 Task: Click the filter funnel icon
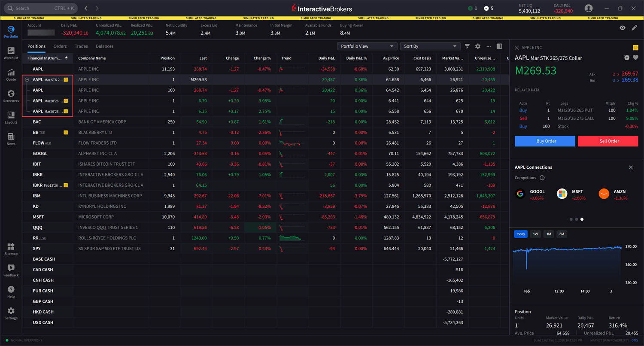[467, 46]
